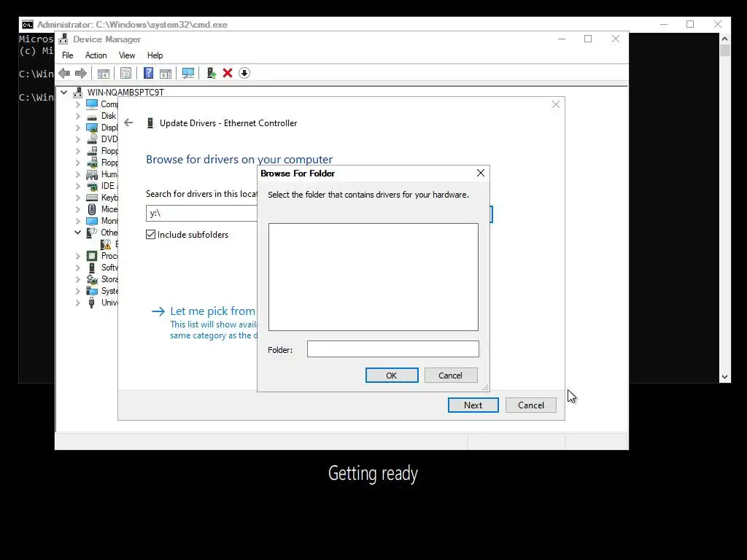Expand the Universal Serial Bus tree node
The height and width of the screenshot is (560, 747).
[77, 303]
